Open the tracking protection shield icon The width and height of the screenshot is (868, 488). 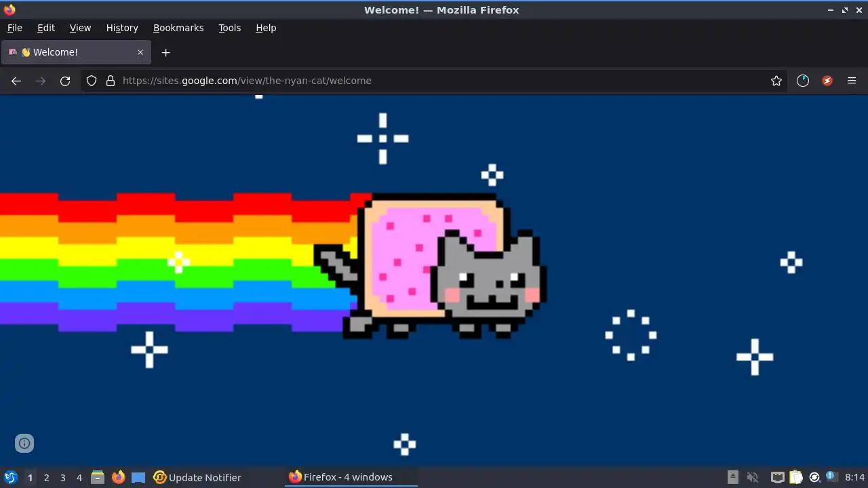[x=92, y=81]
